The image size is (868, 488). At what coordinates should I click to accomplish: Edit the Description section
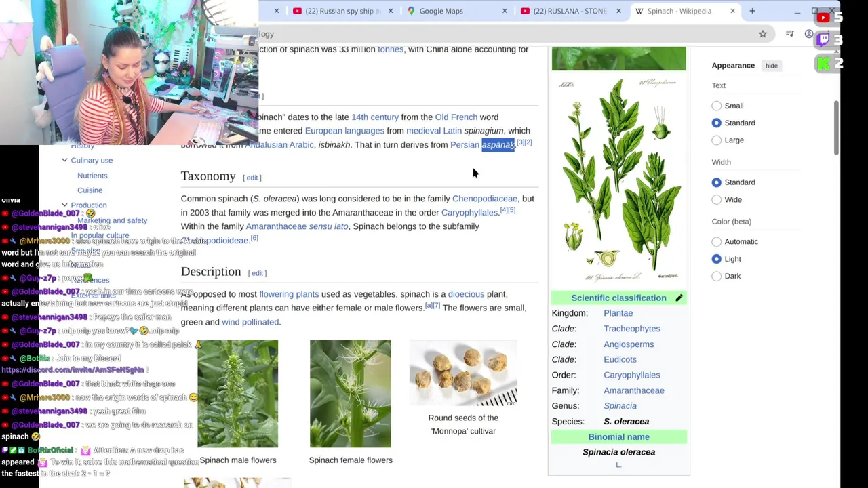point(258,273)
